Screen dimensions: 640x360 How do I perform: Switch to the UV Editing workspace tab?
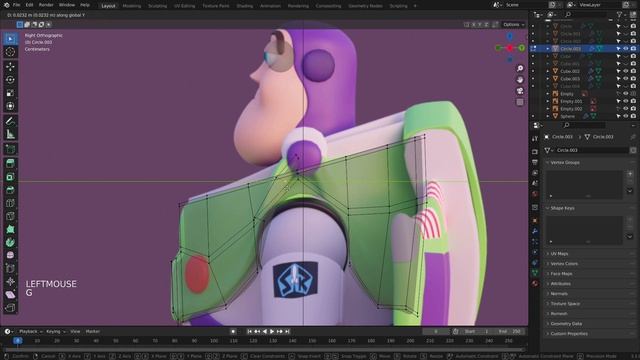(x=184, y=6)
